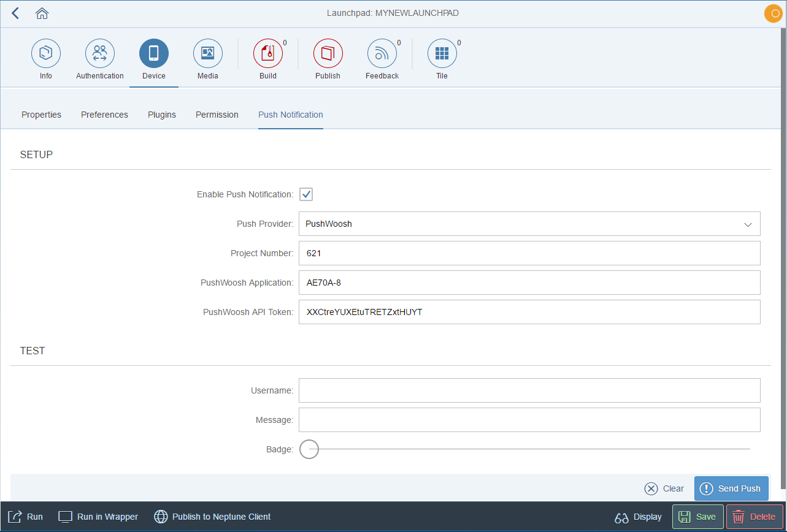Click the PushWoosh Application field
Screen dimensions: 787x532
tap(529, 283)
